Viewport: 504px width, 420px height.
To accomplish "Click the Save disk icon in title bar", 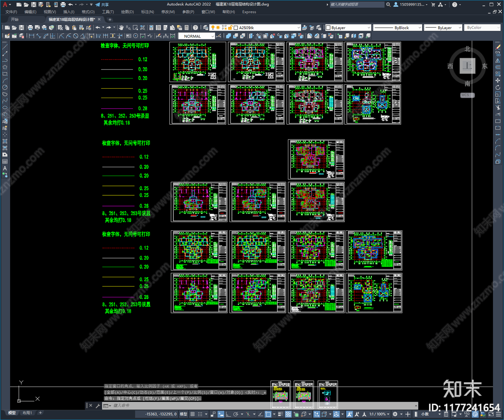I will click(x=33, y=4).
